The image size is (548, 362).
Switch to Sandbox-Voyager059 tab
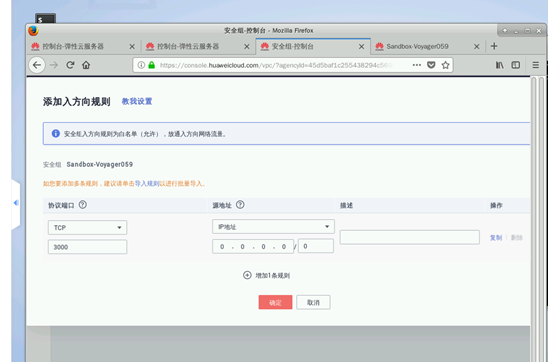(427, 46)
